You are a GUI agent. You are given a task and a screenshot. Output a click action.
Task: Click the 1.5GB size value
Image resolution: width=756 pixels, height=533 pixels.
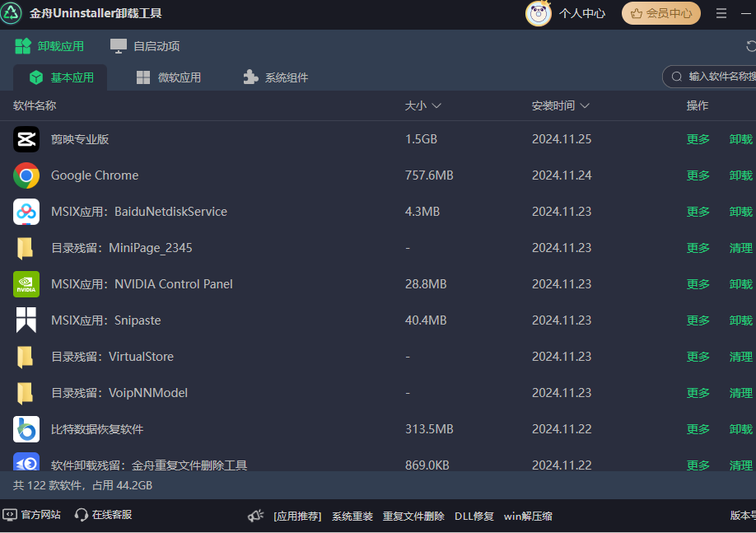tap(421, 139)
